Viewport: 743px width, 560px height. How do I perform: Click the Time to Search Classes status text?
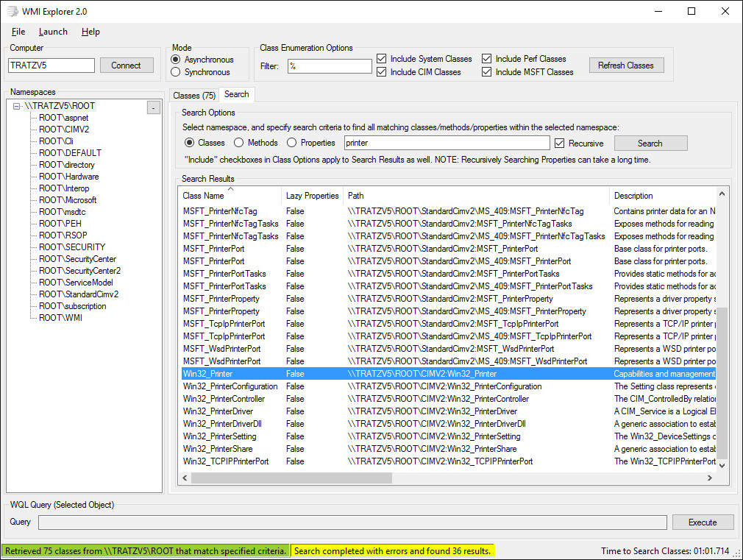(665, 551)
